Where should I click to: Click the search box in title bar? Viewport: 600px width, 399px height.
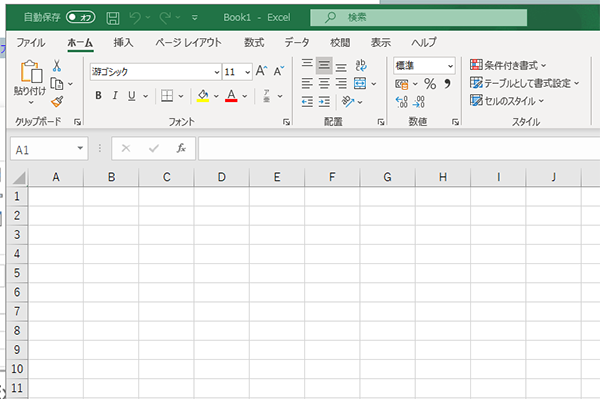[418, 17]
